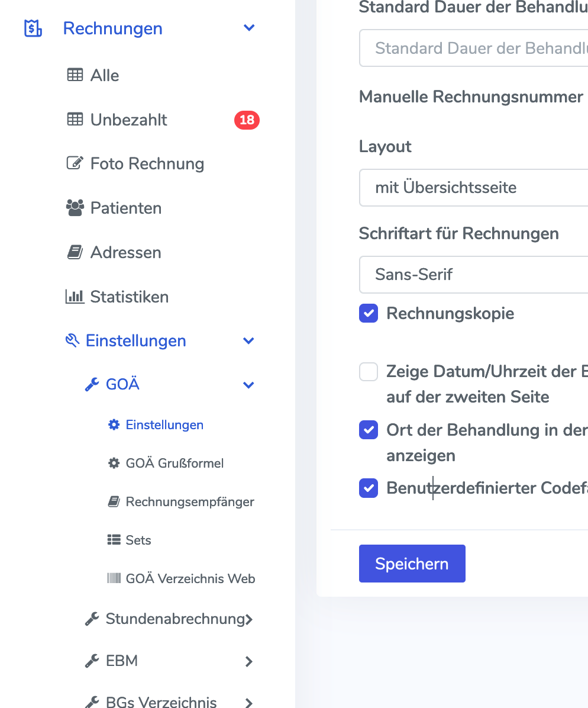Image resolution: width=588 pixels, height=708 pixels.
Task: Click the people icon beside Patienten
Action: [x=75, y=208]
